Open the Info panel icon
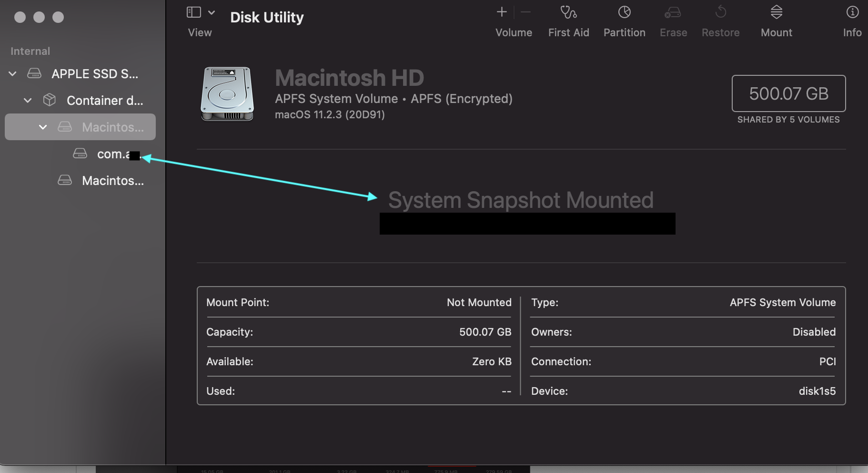Viewport: 868px width, 473px height. click(852, 12)
